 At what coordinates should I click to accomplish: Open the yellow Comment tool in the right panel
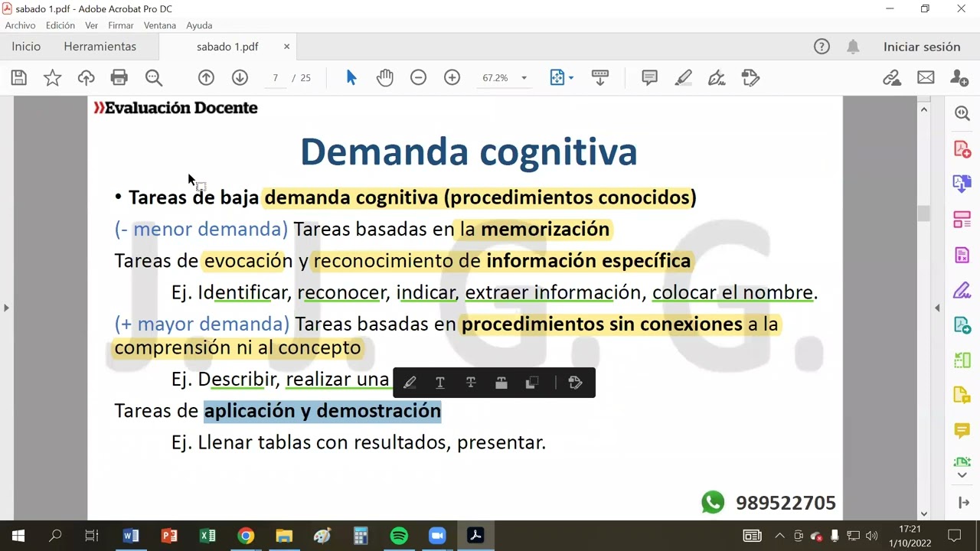pyautogui.click(x=962, y=431)
